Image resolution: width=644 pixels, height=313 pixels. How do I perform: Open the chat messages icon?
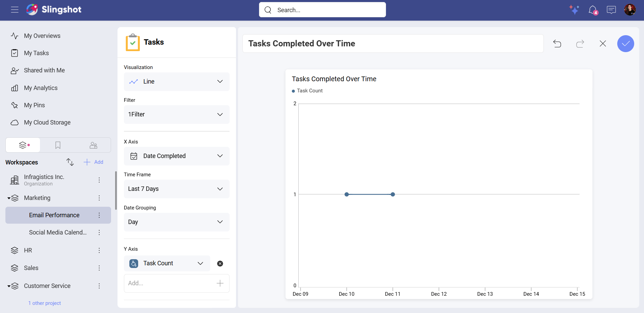pyautogui.click(x=611, y=10)
